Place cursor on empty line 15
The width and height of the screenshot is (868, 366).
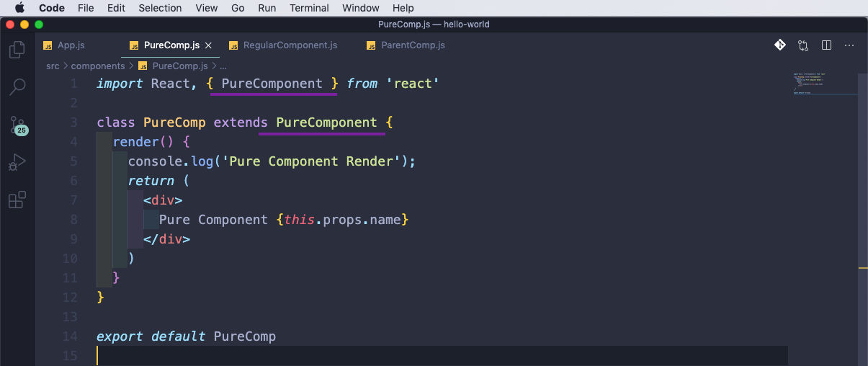tap(442, 356)
